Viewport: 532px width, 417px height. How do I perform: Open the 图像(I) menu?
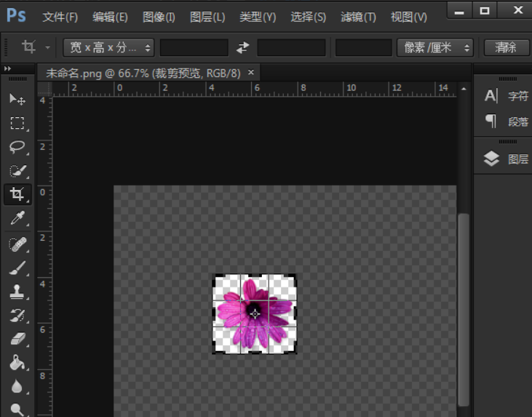click(x=159, y=17)
